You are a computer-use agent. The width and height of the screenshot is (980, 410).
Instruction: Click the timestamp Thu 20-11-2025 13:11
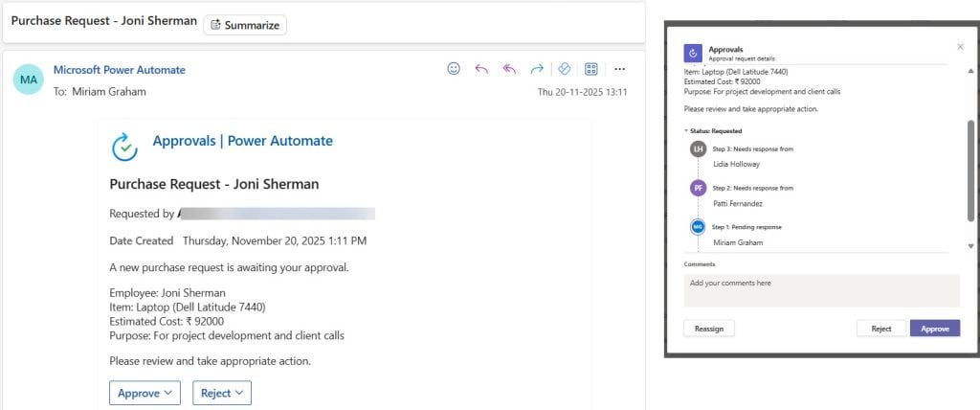click(582, 92)
